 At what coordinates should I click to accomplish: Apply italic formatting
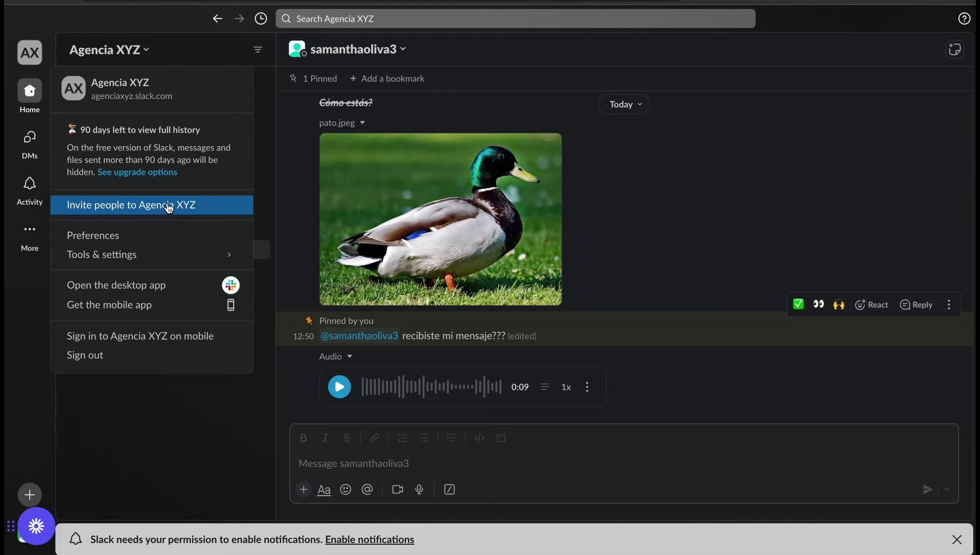point(325,438)
